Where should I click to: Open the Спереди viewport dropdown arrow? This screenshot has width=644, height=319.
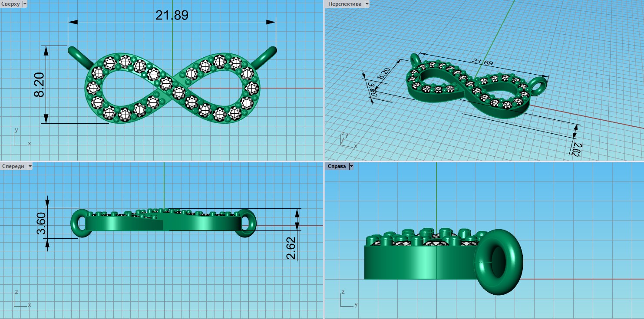click(x=30, y=166)
